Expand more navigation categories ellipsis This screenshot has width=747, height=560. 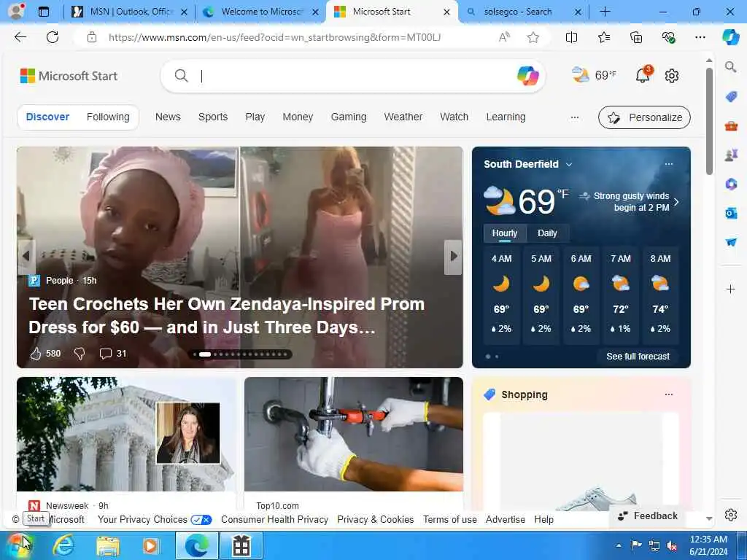(575, 117)
